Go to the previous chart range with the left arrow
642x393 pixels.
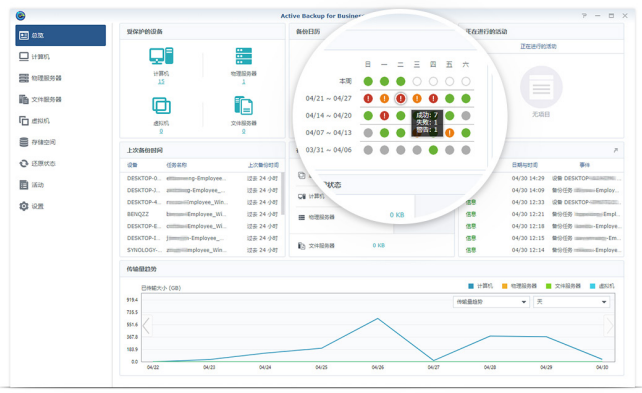pyautogui.click(x=147, y=326)
